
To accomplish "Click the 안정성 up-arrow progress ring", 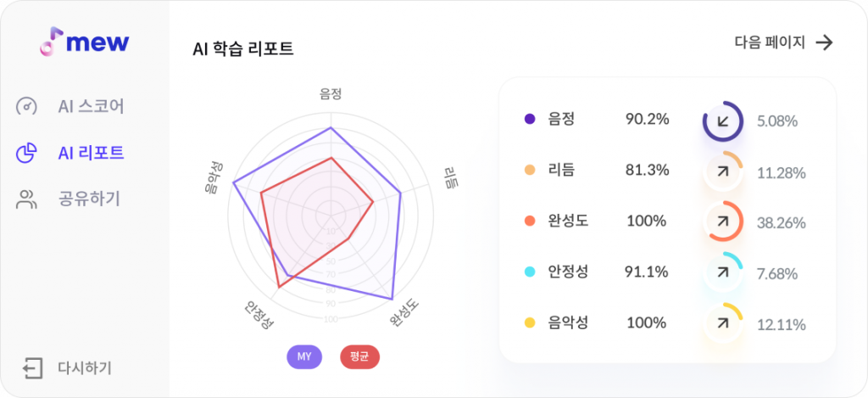I will pyautogui.click(x=722, y=272).
